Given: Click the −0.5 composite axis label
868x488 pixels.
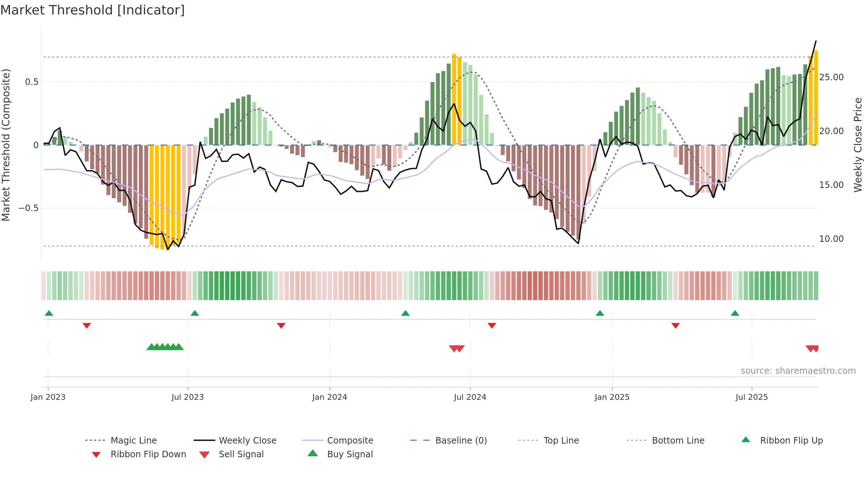Looking at the screenshot, I should click(29, 208).
